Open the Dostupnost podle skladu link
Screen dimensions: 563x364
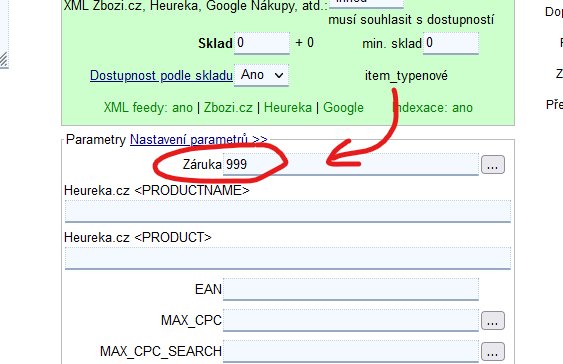pyautogui.click(x=161, y=75)
